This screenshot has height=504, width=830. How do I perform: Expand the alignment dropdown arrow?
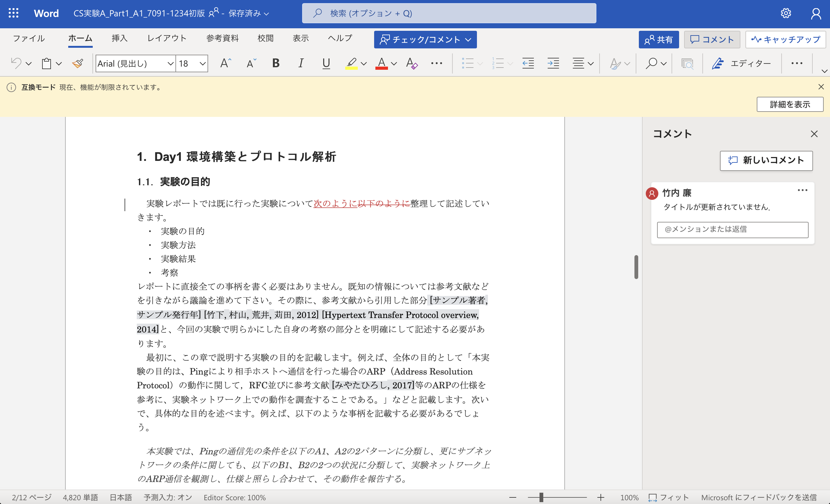[x=590, y=63]
